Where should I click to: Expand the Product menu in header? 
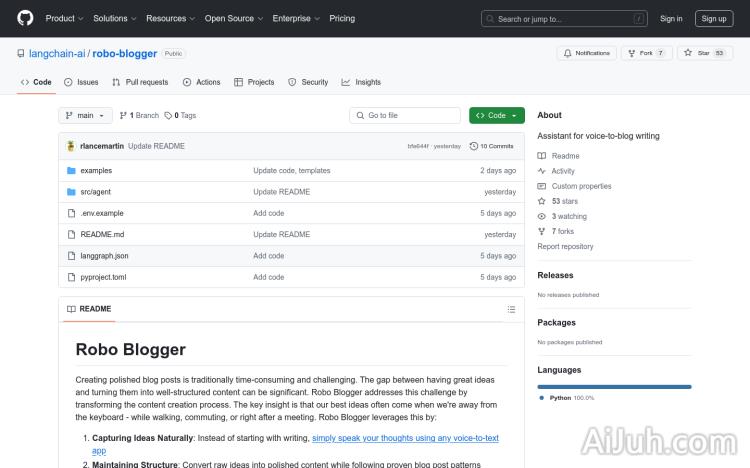pos(64,18)
